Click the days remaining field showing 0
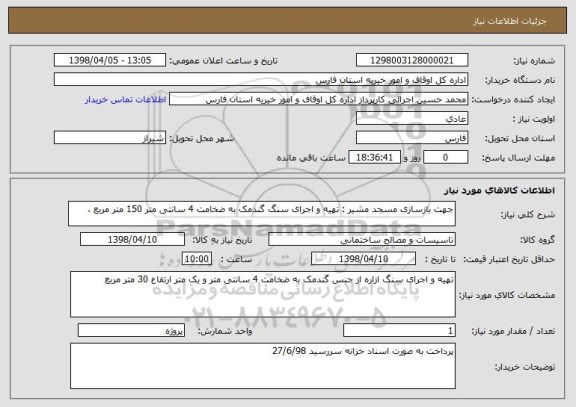Image resolution: width=576 pixels, height=407 pixels. (x=446, y=157)
